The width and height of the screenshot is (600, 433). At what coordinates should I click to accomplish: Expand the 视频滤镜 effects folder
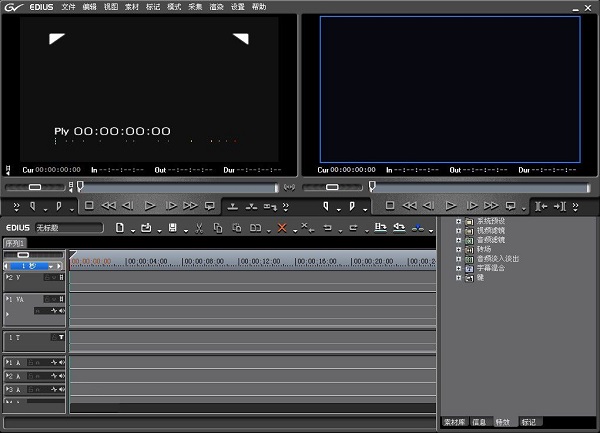pos(458,230)
